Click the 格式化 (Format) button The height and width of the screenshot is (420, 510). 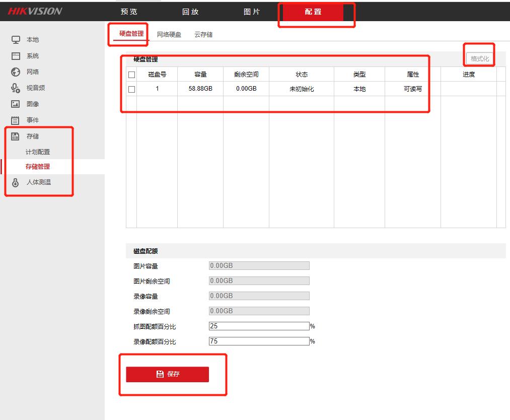coord(478,57)
